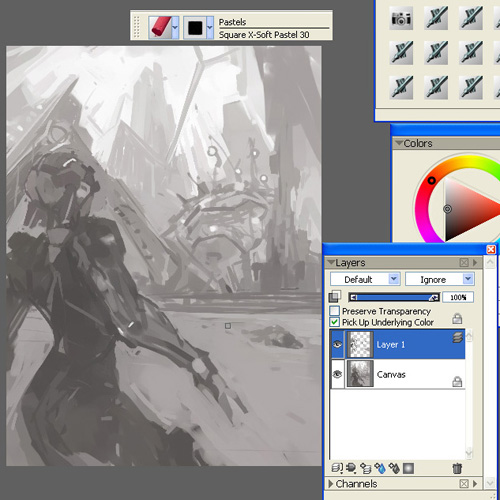Click the Layer Commands icon in Layers panel
This screenshot has height=500, width=500.
(337, 468)
